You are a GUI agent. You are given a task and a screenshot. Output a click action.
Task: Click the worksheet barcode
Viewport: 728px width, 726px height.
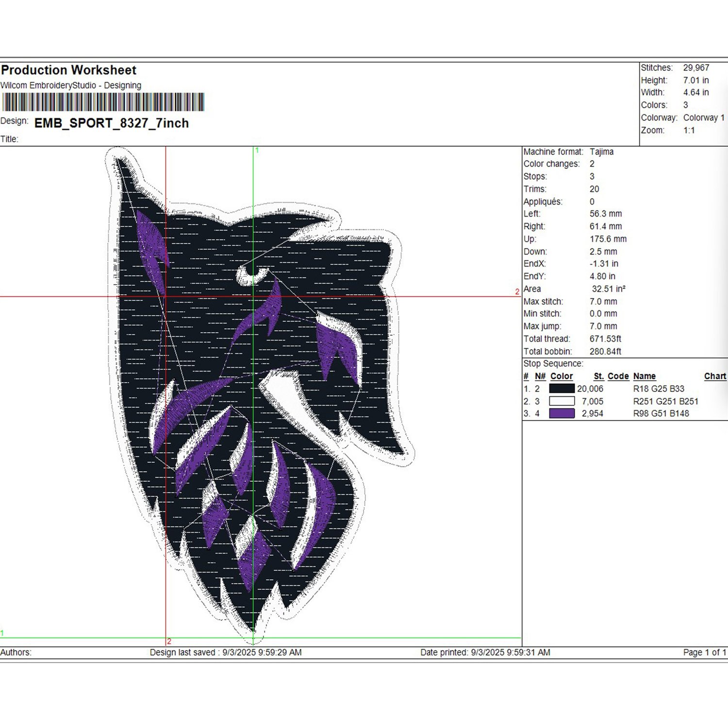[x=103, y=102]
